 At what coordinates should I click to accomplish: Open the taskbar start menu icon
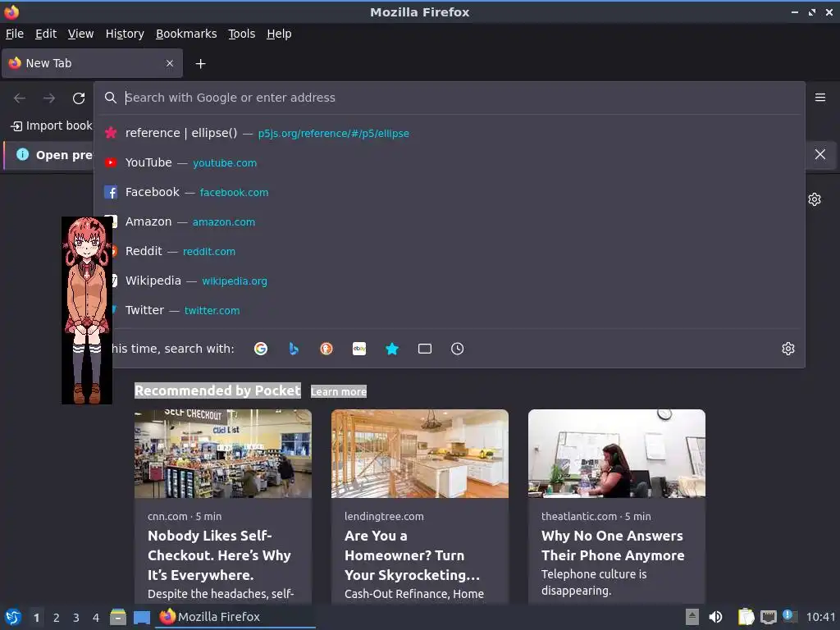(x=13, y=617)
